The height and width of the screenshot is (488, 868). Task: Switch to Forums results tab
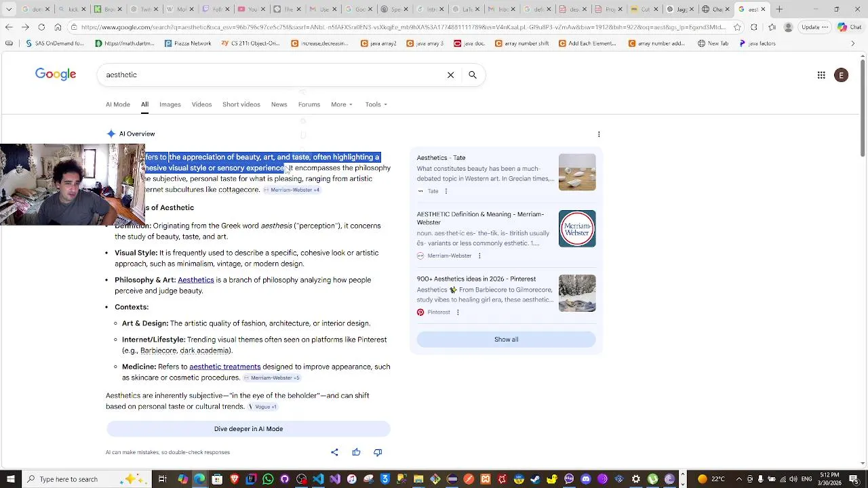(x=309, y=104)
